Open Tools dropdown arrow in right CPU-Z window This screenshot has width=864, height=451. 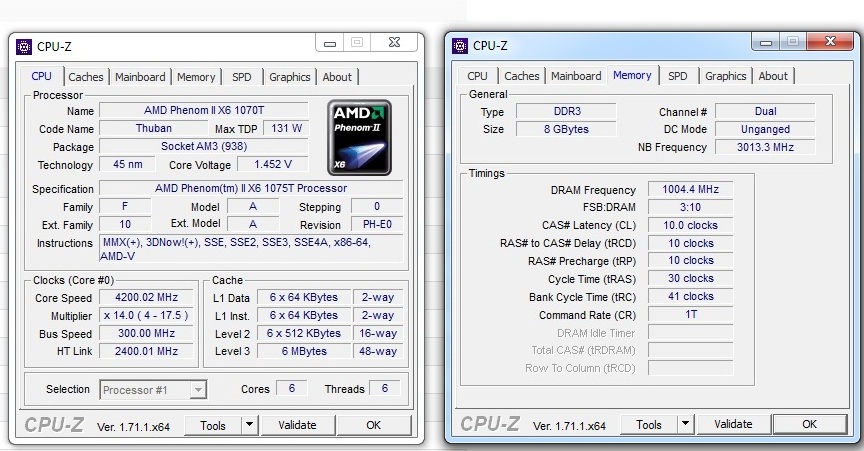pos(685,423)
